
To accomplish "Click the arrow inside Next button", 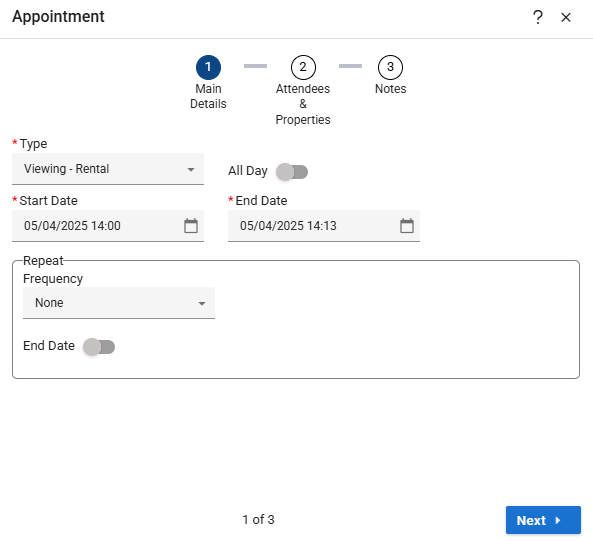I will 558,520.
